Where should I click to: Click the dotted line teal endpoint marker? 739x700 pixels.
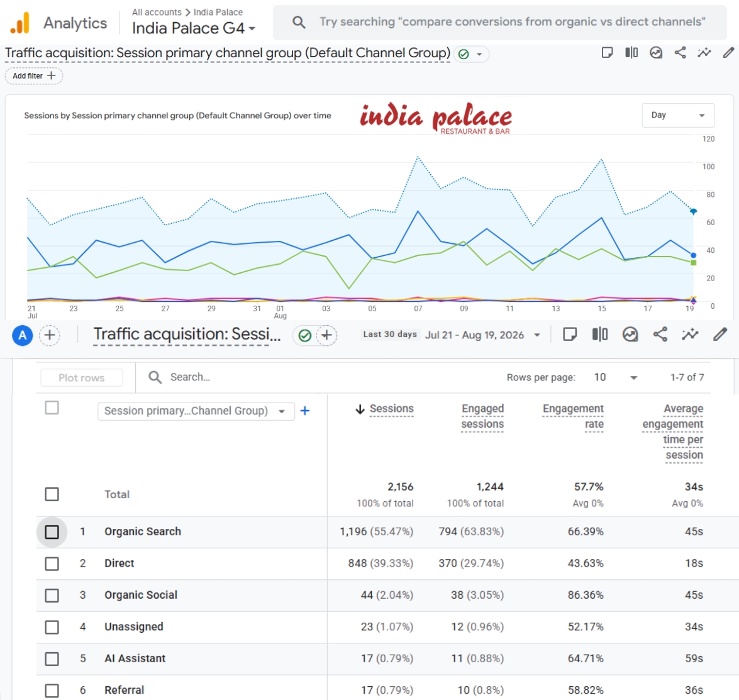tap(693, 212)
